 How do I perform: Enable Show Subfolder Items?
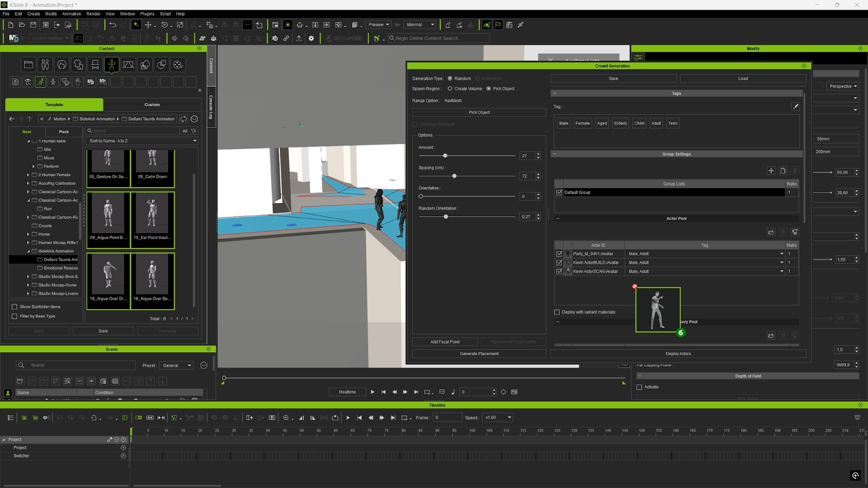pos(15,307)
